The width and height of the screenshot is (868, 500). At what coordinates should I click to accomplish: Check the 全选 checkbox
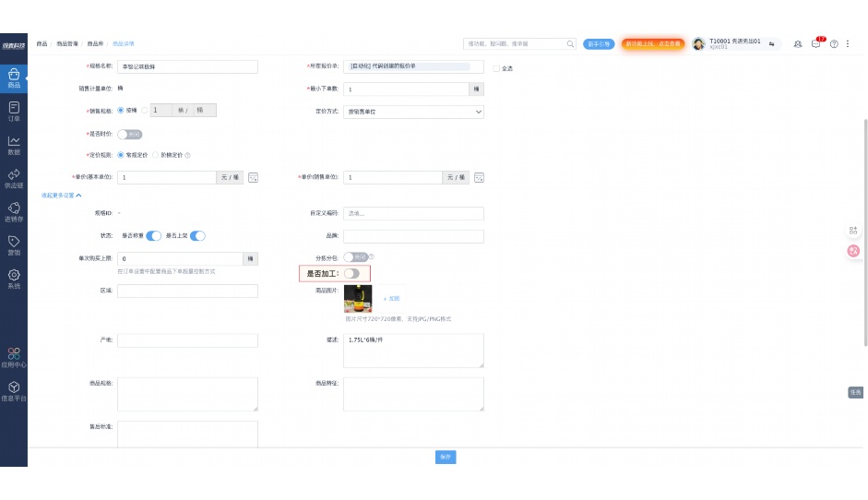[496, 68]
